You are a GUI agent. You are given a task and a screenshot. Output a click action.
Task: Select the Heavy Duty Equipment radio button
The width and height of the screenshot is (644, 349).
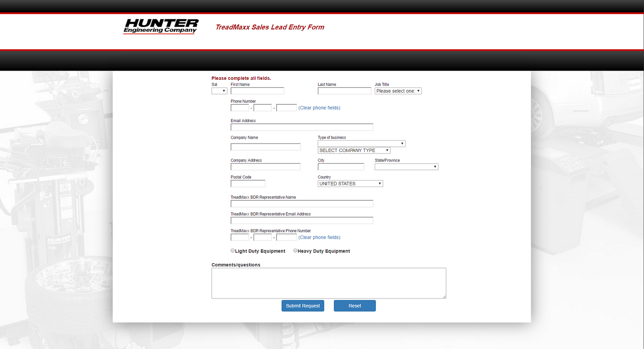click(295, 251)
